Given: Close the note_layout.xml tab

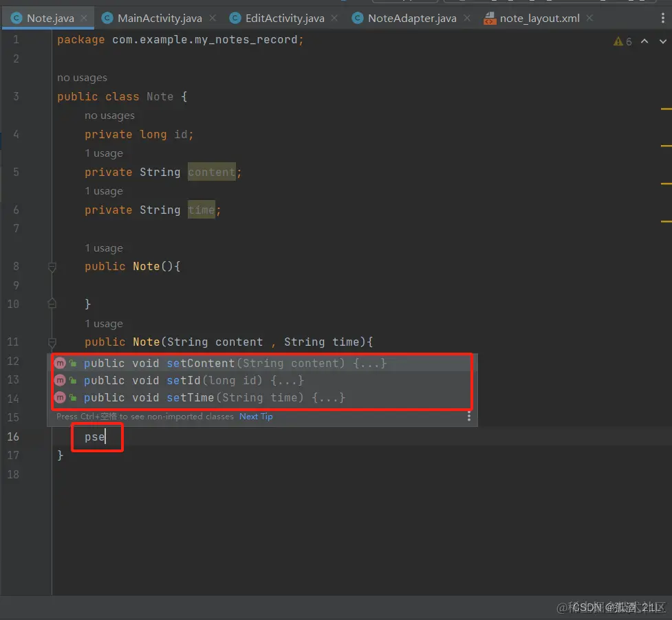Looking at the screenshot, I should click(x=589, y=18).
